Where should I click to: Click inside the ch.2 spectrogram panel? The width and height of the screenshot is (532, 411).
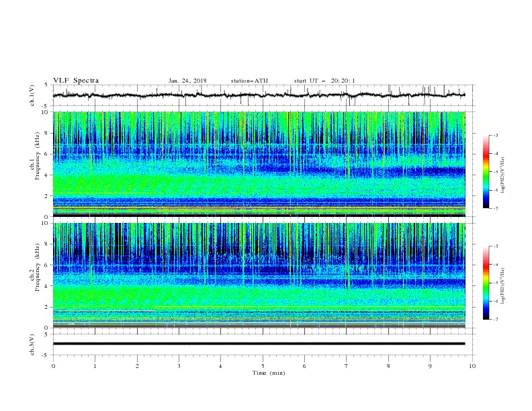click(x=259, y=275)
